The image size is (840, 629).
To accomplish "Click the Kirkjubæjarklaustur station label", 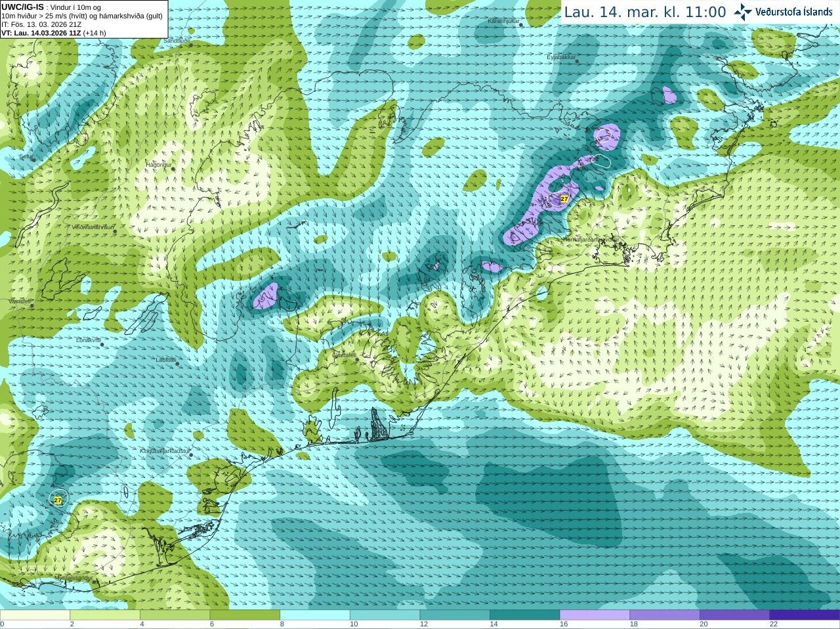I will coord(165,451).
